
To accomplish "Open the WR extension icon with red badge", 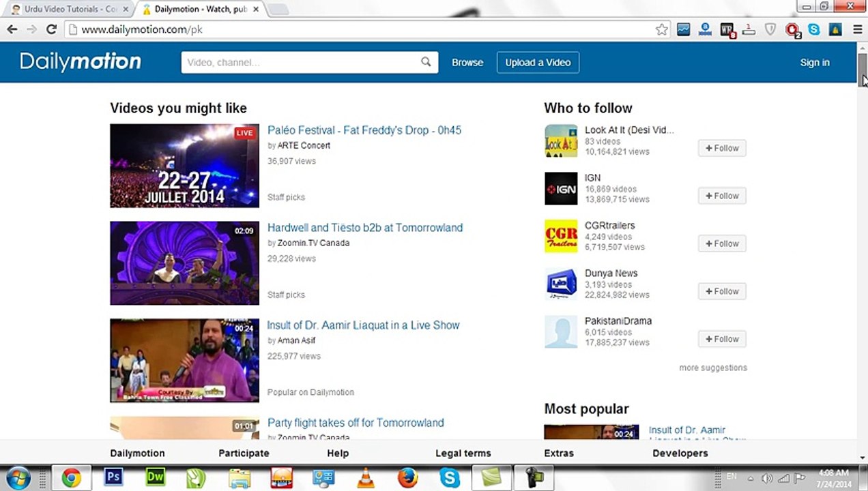I will [727, 30].
